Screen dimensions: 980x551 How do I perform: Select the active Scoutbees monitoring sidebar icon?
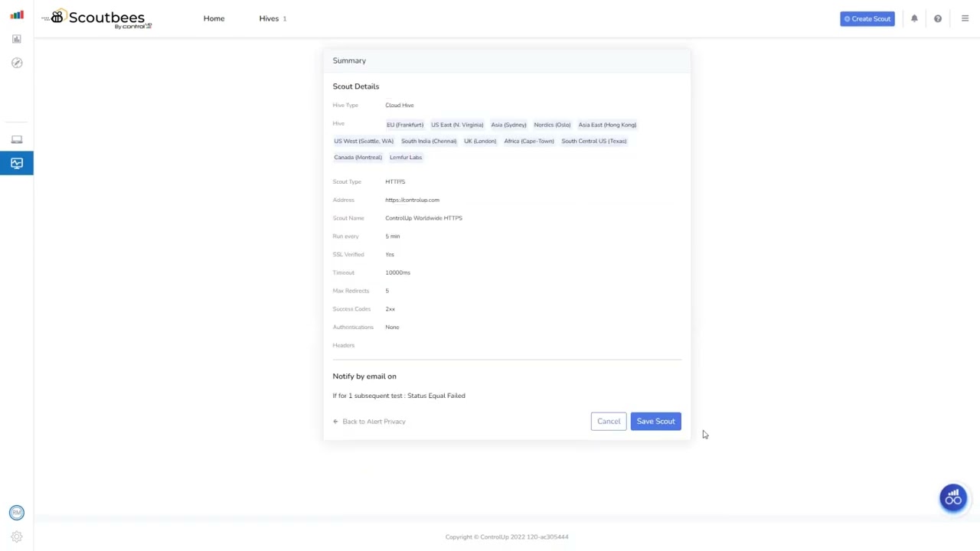point(17,163)
